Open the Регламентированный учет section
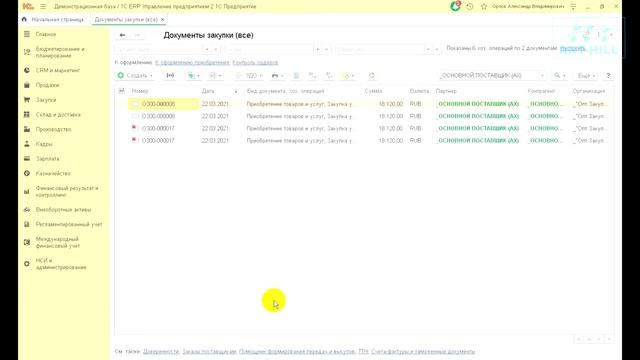 tap(69, 224)
